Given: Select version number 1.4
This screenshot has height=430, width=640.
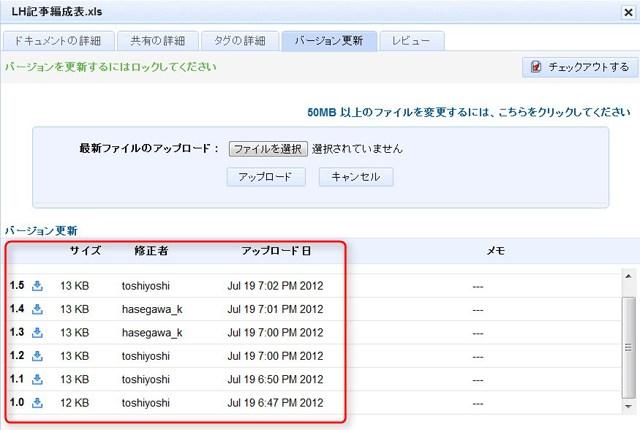Looking at the screenshot, I should point(17,309).
